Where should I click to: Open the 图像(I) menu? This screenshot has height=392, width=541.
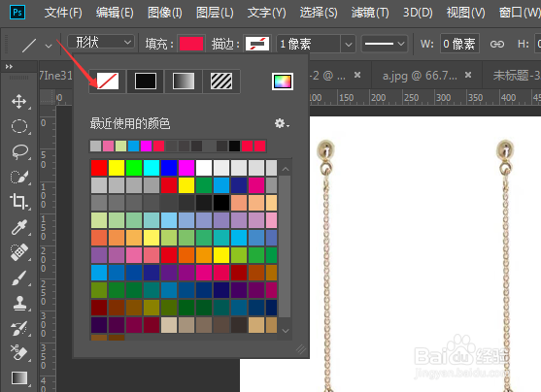click(x=164, y=13)
